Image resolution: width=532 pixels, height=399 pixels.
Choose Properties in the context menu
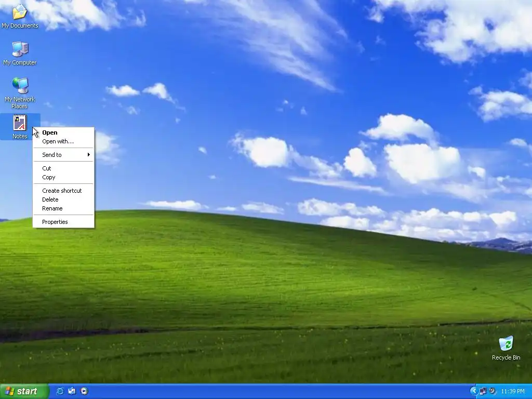(x=63, y=222)
